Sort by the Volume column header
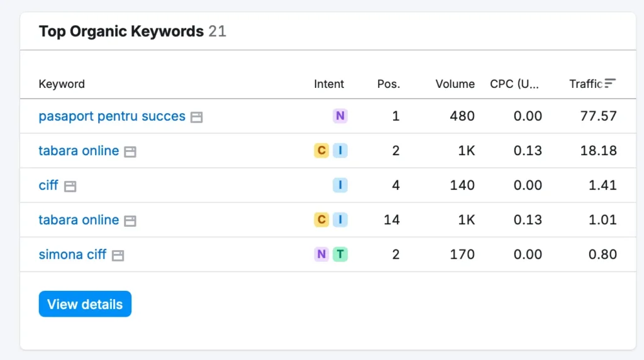This screenshot has width=644, height=360. point(455,84)
